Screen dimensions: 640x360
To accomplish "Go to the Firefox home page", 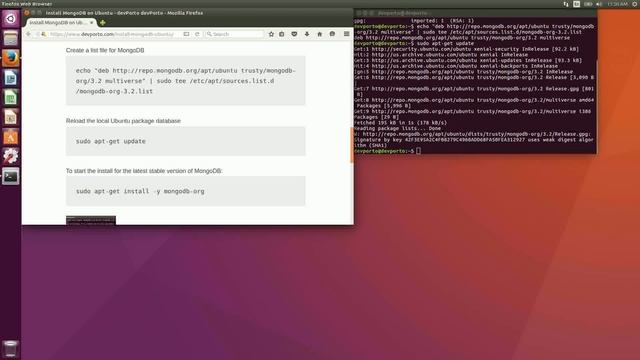I will (x=320, y=34).
